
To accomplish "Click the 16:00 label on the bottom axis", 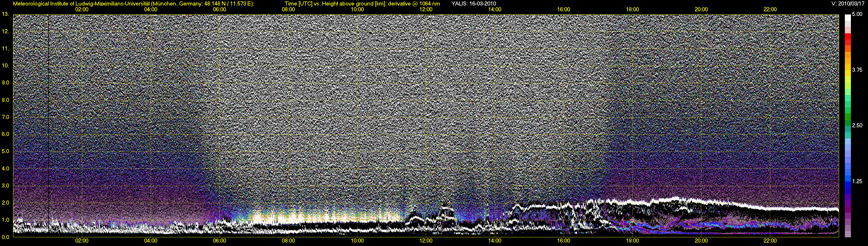I will [x=564, y=241].
